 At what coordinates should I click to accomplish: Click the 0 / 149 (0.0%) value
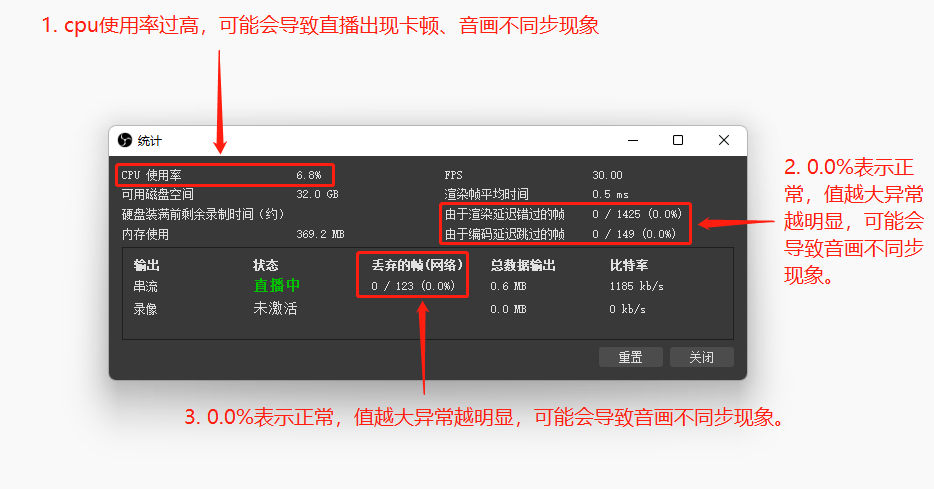pyautogui.click(x=634, y=234)
